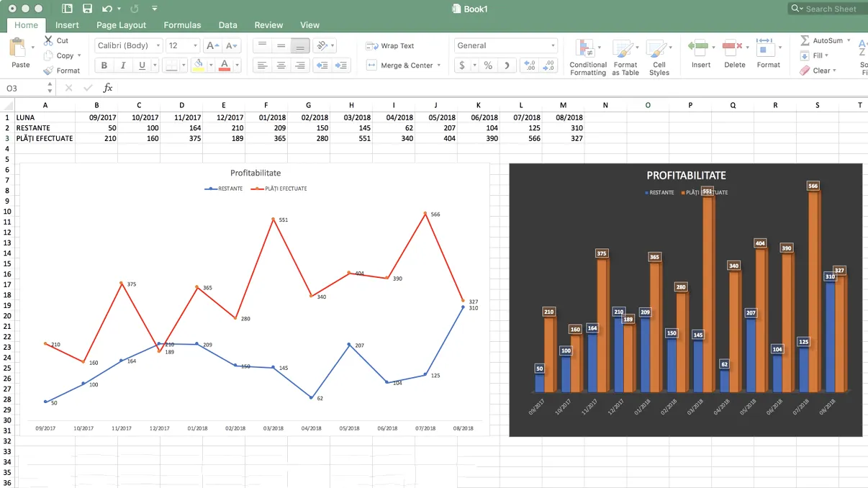Click the cell borders icon
The height and width of the screenshot is (488, 868).
click(x=171, y=65)
